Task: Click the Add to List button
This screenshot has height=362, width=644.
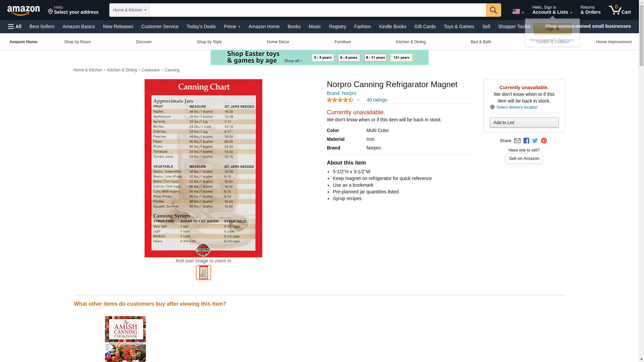Action: [524, 123]
